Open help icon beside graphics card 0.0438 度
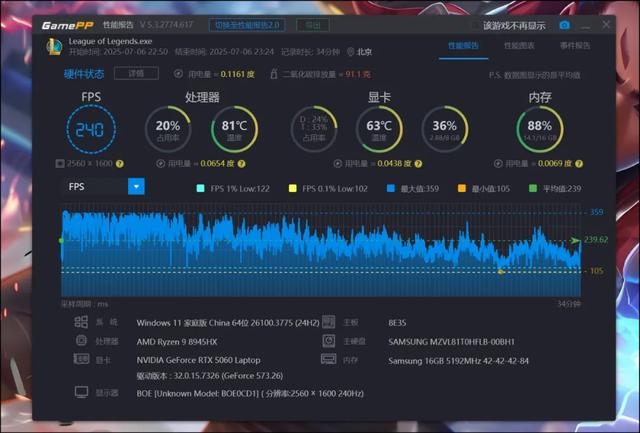This screenshot has height=433, width=640. pyautogui.click(x=418, y=164)
